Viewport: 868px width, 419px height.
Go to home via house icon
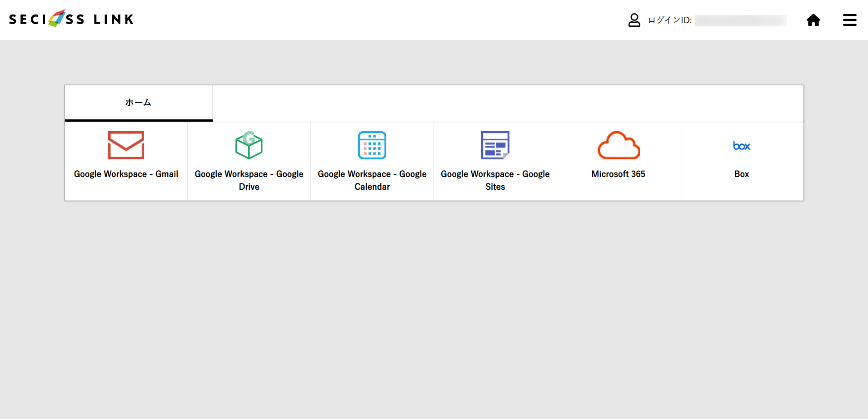813,20
